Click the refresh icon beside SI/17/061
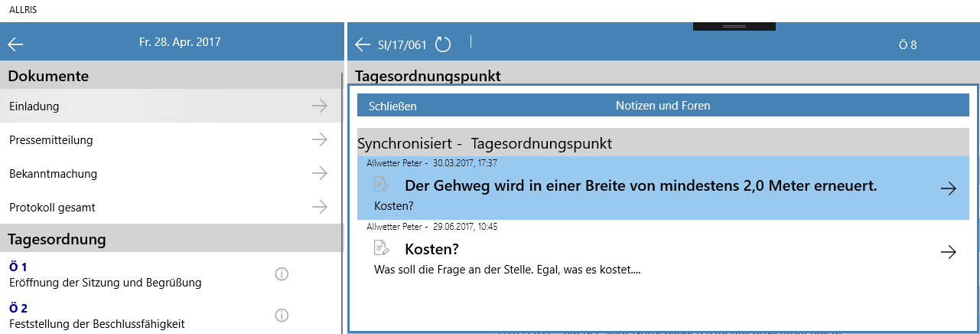980x334 pixels. coord(443,44)
